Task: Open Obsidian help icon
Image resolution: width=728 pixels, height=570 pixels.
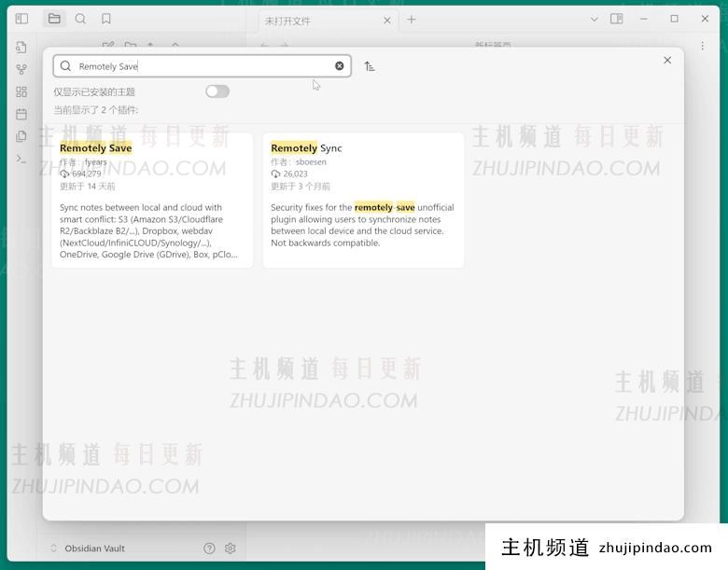Action: (x=209, y=549)
